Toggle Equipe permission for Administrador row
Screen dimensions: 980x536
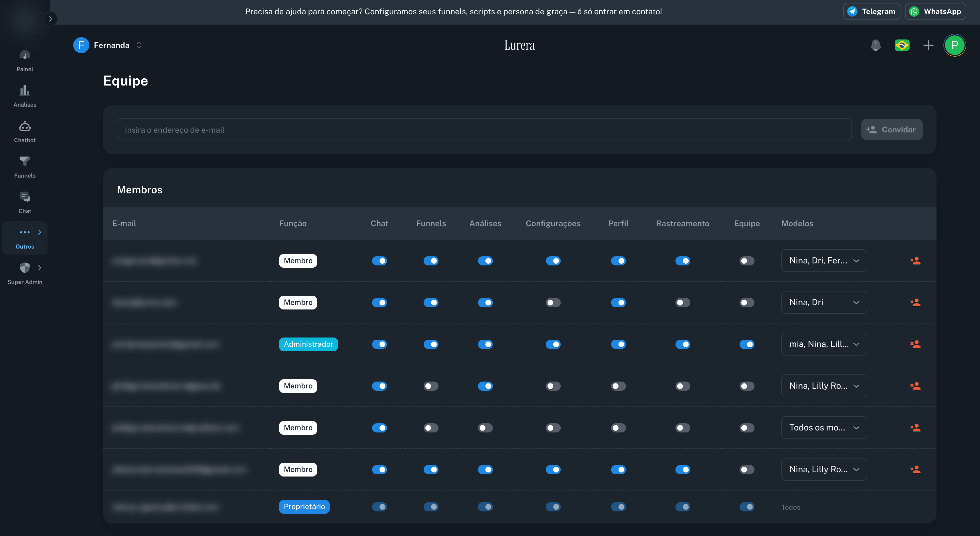pyautogui.click(x=747, y=344)
